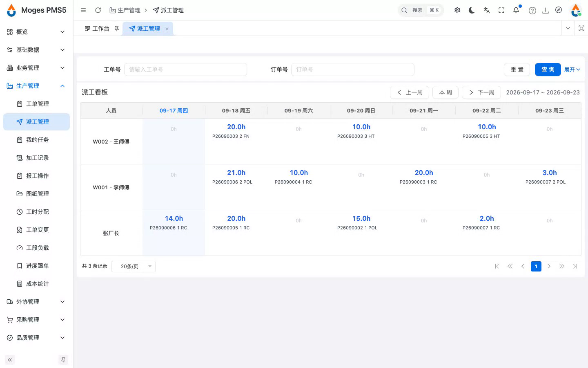Expand the 采购管理 menu
This screenshot has width=588, height=368.
[36, 320]
